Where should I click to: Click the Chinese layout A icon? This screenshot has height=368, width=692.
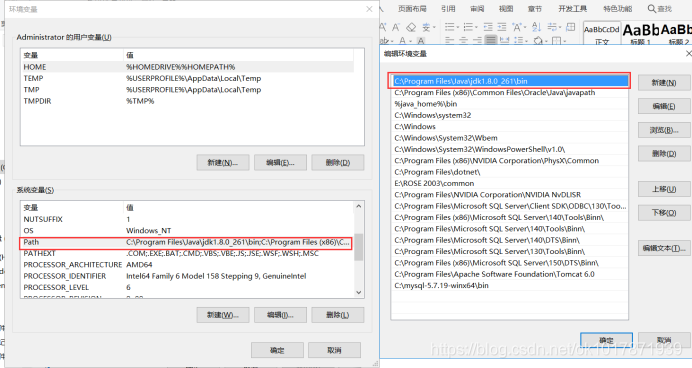coord(517,27)
